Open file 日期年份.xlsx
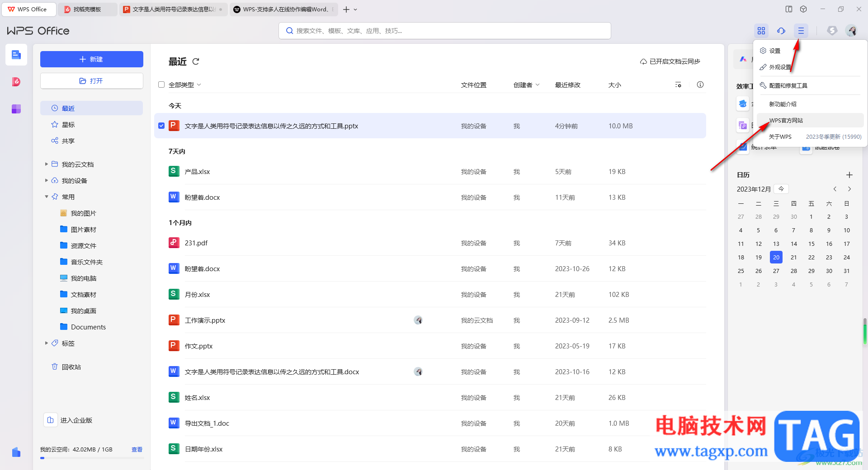This screenshot has height=470, width=868. pyautogui.click(x=204, y=449)
